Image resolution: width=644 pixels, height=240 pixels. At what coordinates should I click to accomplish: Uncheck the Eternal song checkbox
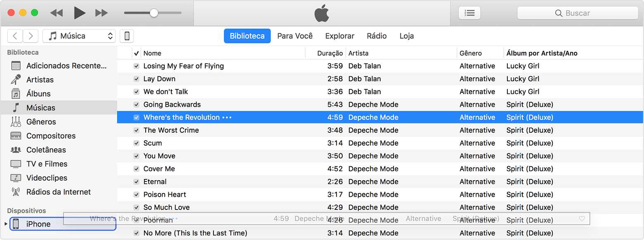coord(136,181)
